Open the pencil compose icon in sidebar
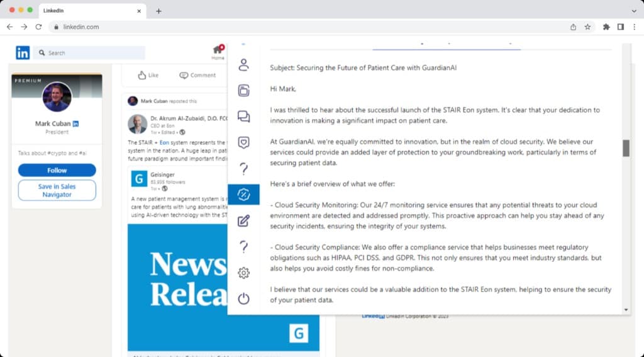The width and height of the screenshot is (644, 357). [243, 221]
